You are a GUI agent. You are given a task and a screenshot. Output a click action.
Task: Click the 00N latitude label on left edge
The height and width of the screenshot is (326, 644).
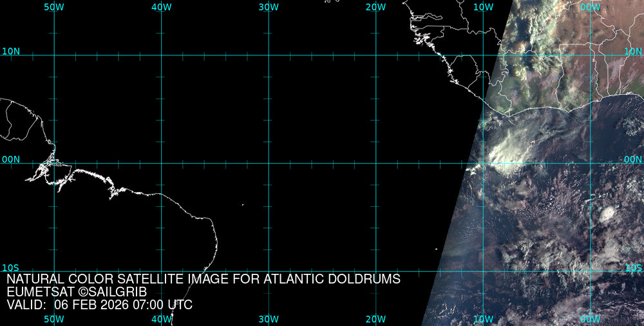(x=10, y=159)
